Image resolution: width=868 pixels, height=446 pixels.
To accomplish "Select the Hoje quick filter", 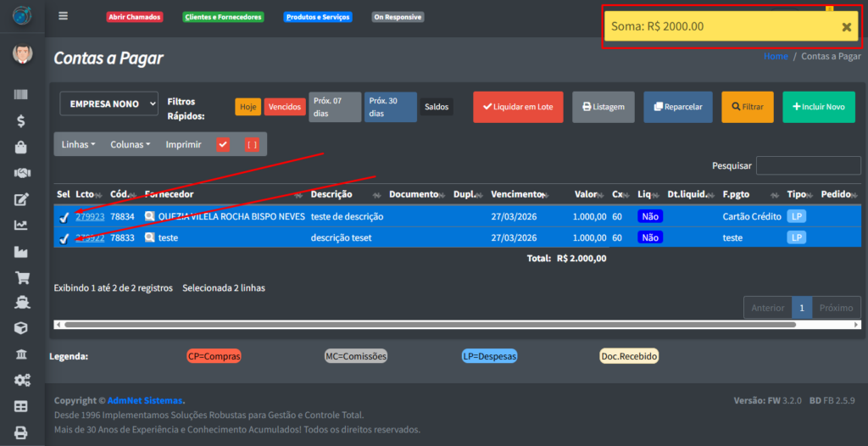I will click(x=248, y=108).
